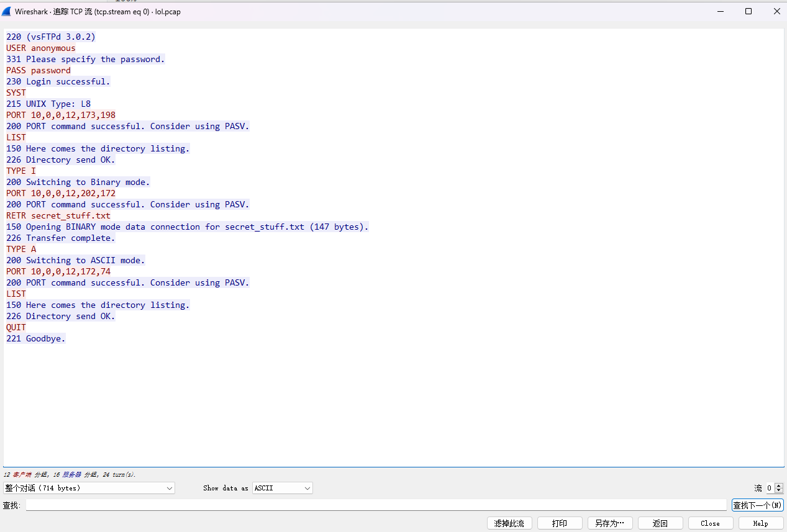
Task: Decrease the stream number with down arrow
Action: click(779, 491)
